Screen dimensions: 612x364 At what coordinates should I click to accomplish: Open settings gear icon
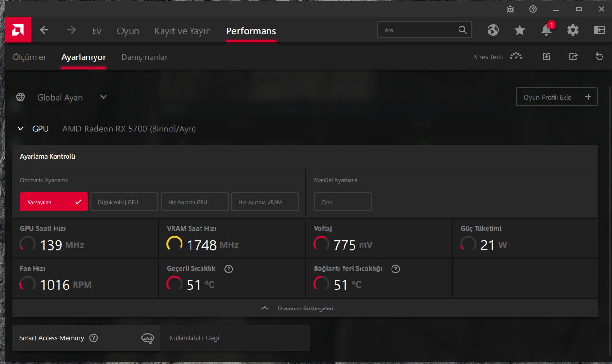573,30
